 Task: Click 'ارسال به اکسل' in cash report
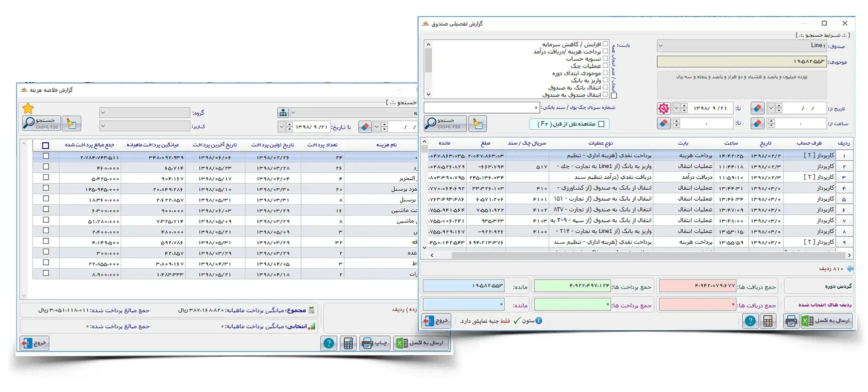point(827,321)
